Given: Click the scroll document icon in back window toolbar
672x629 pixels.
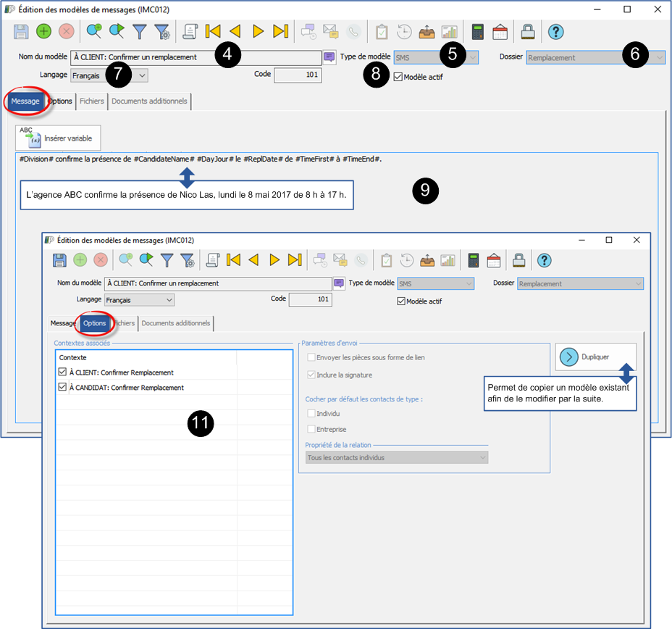Looking at the screenshot, I should coord(190,31).
